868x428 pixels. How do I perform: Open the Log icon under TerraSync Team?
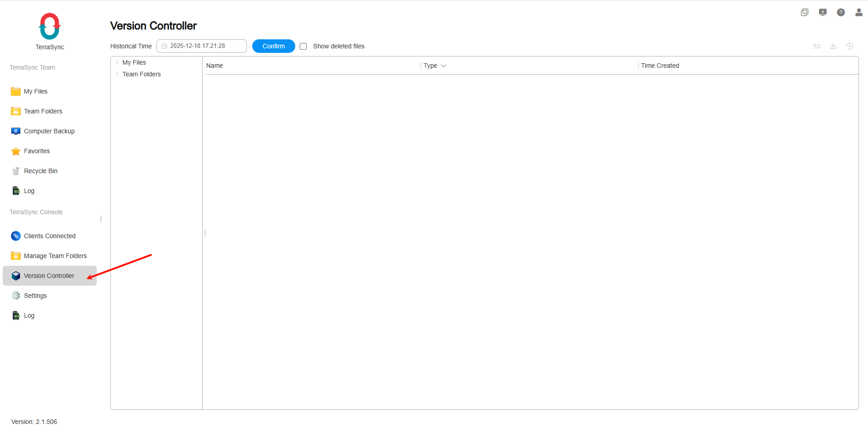pos(16,191)
